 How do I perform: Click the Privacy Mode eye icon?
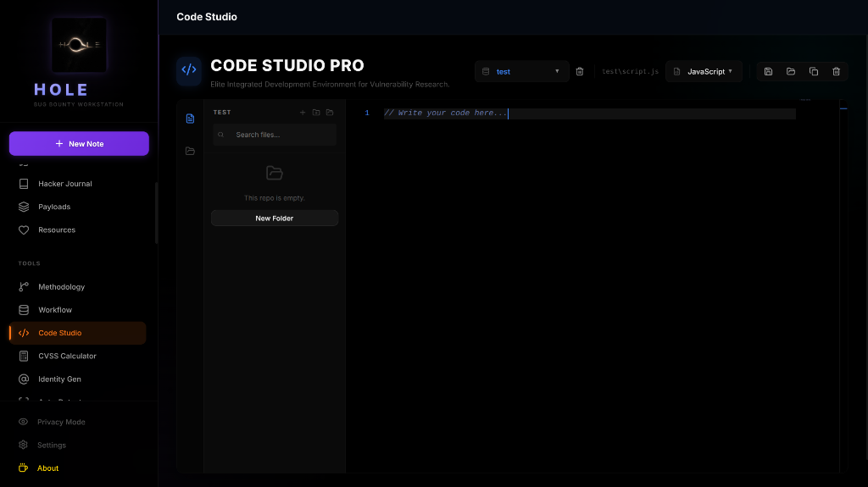[x=23, y=422]
